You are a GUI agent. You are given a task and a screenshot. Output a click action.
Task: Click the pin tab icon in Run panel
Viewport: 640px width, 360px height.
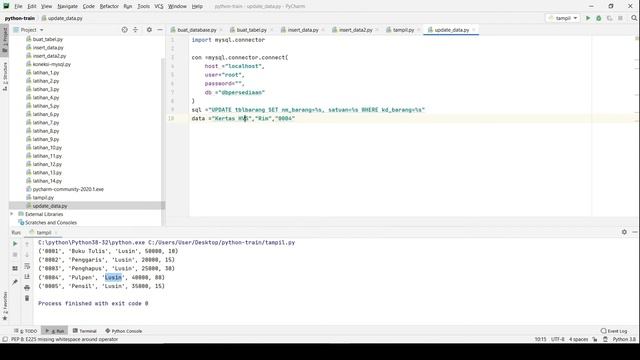[15, 282]
